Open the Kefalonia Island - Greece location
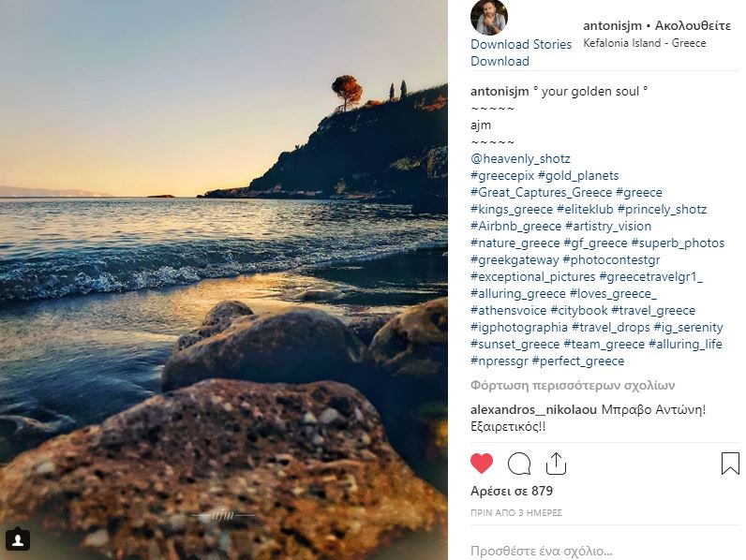 click(644, 43)
